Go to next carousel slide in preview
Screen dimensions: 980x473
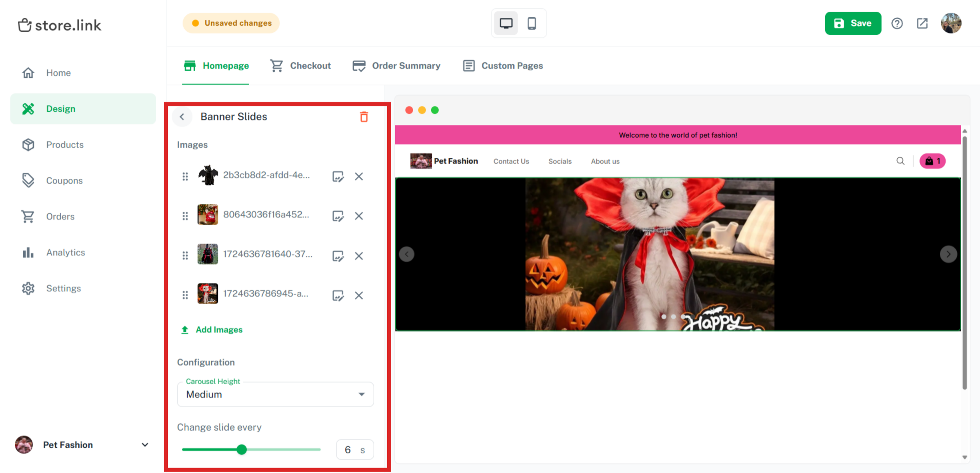[948, 254]
